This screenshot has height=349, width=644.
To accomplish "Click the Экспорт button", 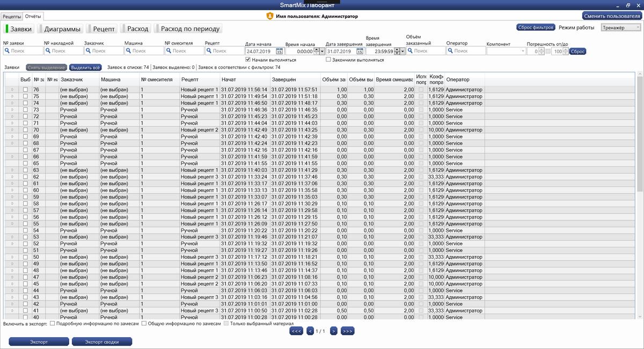I will pyautogui.click(x=39, y=341).
